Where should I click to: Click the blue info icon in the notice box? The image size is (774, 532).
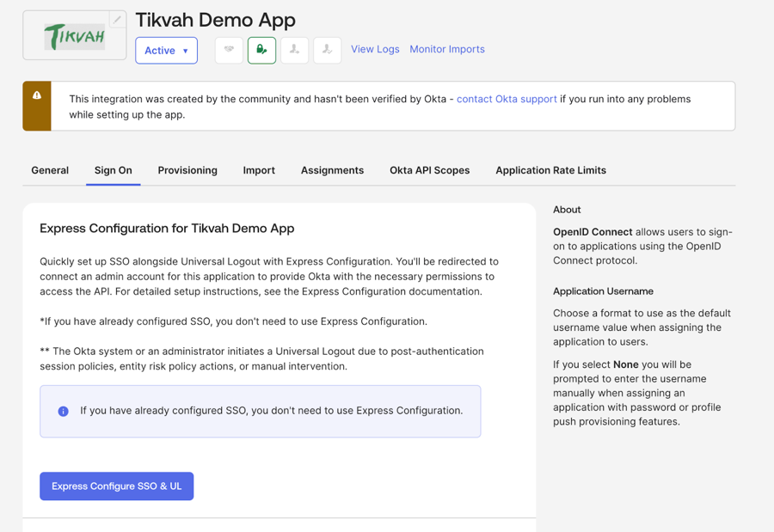click(62, 411)
